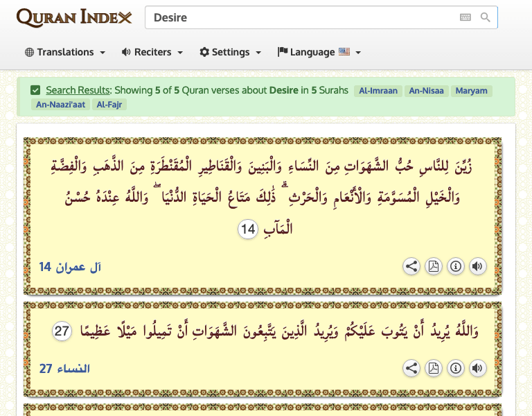
Task: Click the share icon for Al-Imran 14
Action: (x=411, y=266)
